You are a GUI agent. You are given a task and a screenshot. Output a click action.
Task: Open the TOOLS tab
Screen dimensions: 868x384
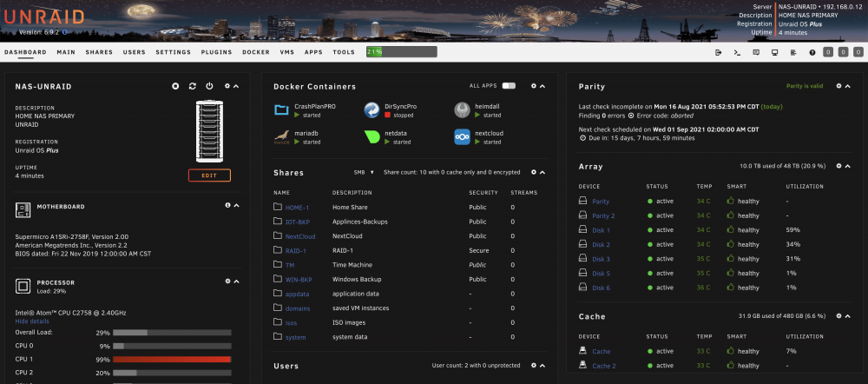344,53
